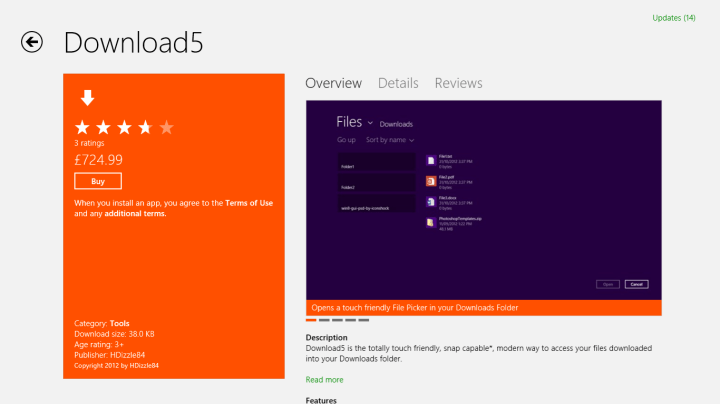Open the Reviews tab

coord(458,83)
